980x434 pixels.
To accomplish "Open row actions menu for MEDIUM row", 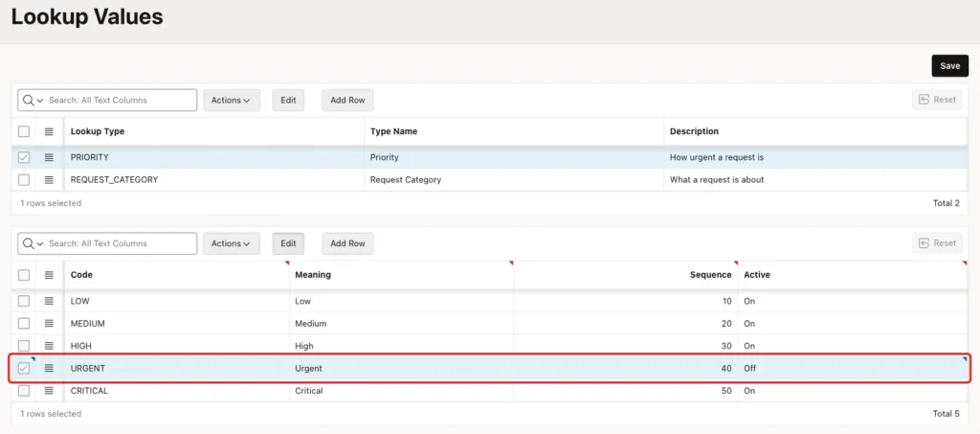I will [49, 323].
